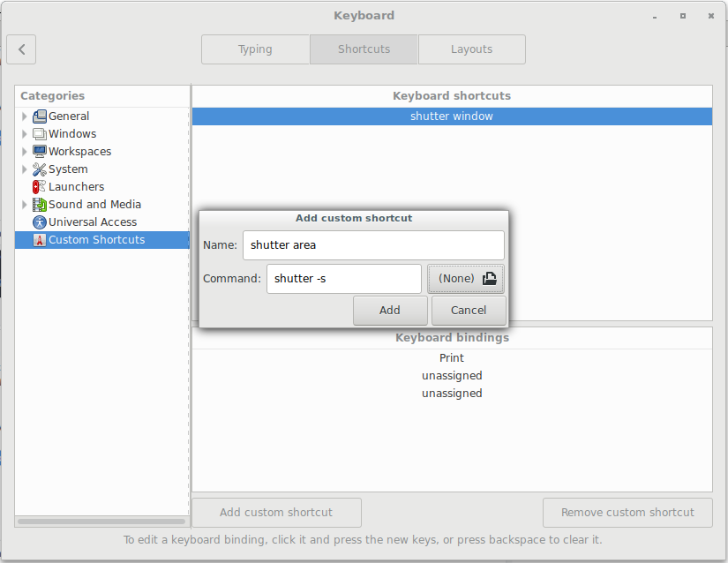Expand the General category tree
The width and height of the screenshot is (728, 563).
[25, 116]
